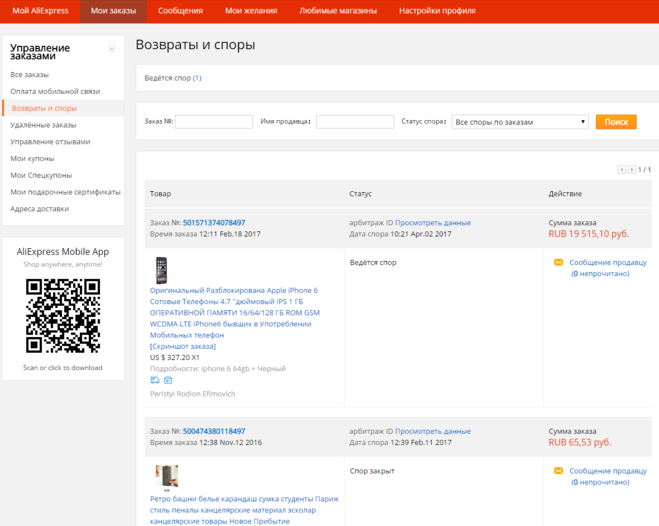The image size is (659, 526).
Task: Go to previous page arrow
Action: pos(622,170)
